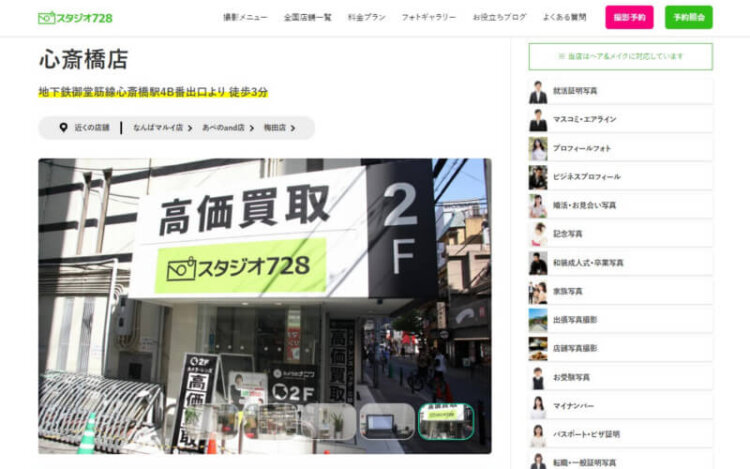The width and height of the screenshot is (750, 469).
Task: Visit the お役立ちブログ menu item
Action: pos(499,17)
